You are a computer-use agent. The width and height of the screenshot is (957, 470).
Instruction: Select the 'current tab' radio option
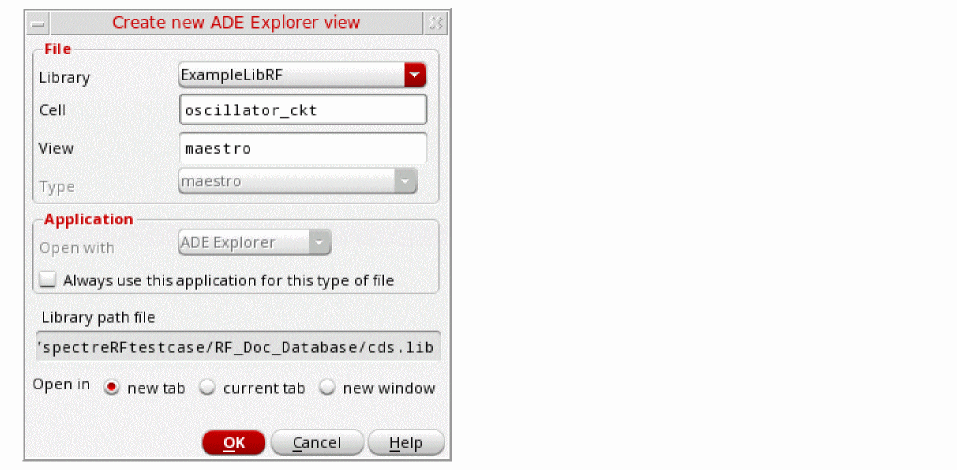point(208,388)
